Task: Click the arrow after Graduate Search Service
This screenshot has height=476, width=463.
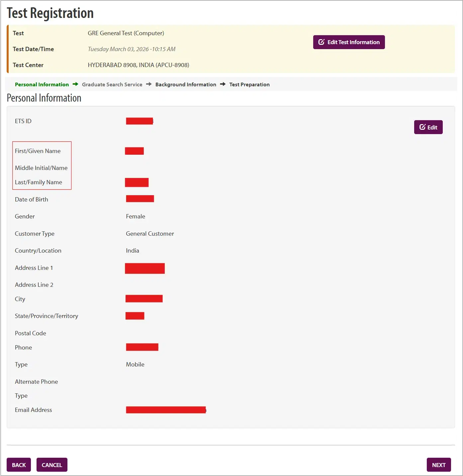Action: [149, 84]
